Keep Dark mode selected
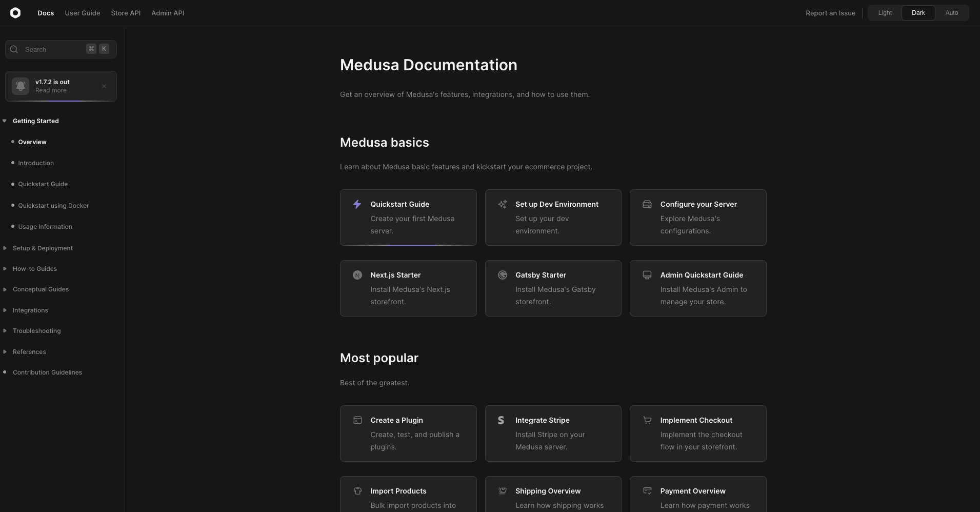Viewport: 980px width, 512px height. point(917,12)
